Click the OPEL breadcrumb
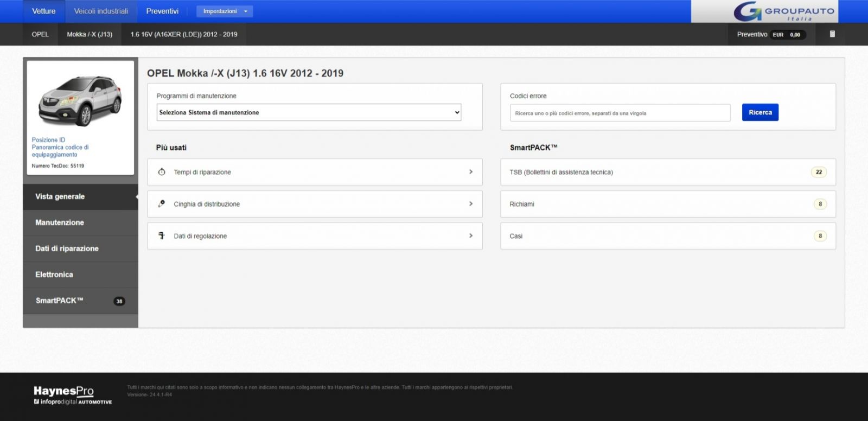The height and width of the screenshot is (421, 868). click(x=40, y=34)
